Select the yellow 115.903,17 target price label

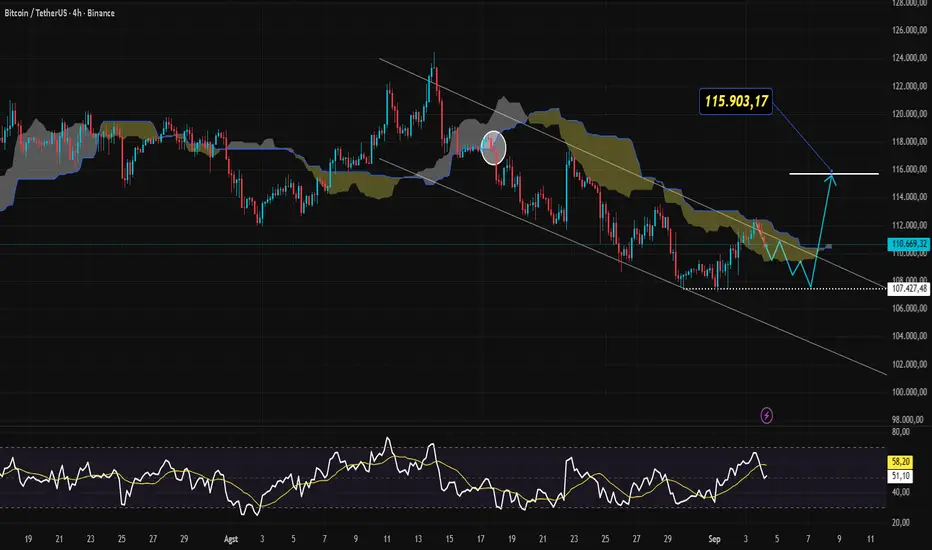tap(736, 101)
